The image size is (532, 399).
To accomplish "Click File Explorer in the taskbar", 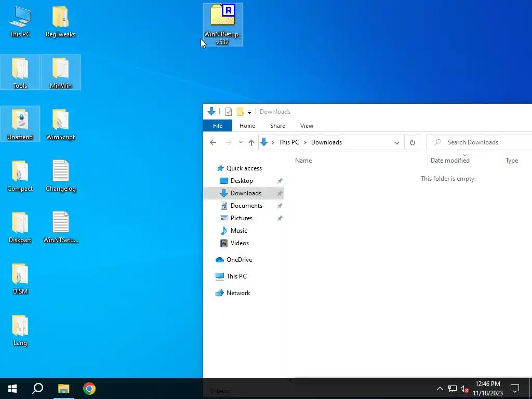I will [63, 389].
